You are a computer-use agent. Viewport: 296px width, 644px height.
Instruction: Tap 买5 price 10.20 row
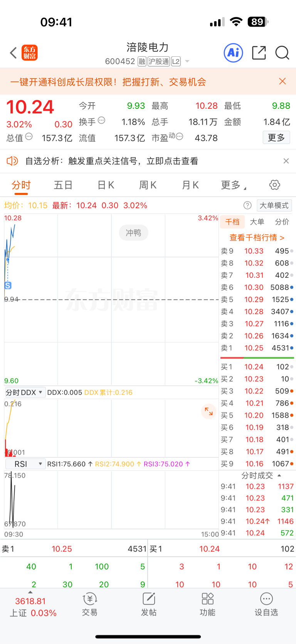click(x=257, y=415)
